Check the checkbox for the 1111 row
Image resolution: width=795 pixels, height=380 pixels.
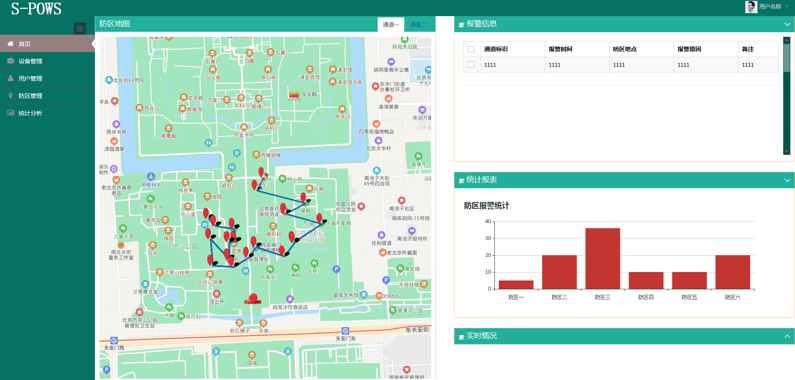pos(471,64)
